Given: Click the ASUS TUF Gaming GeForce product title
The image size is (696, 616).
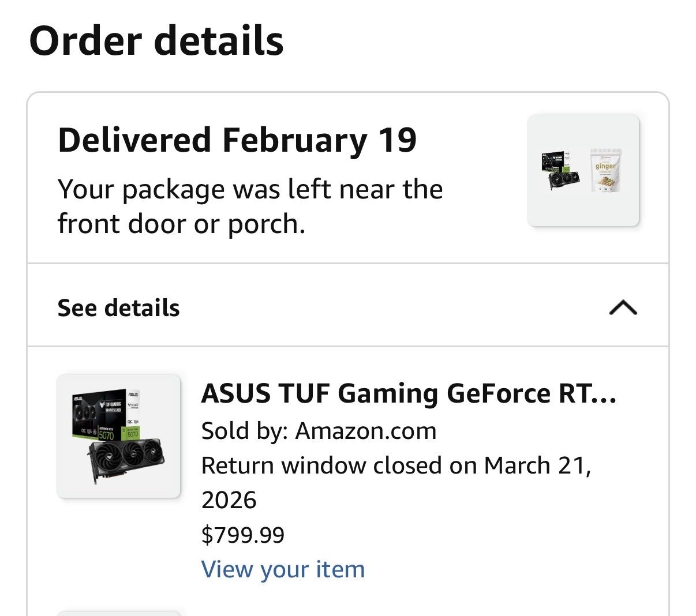Looking at the screenshot, I should 409,394.
